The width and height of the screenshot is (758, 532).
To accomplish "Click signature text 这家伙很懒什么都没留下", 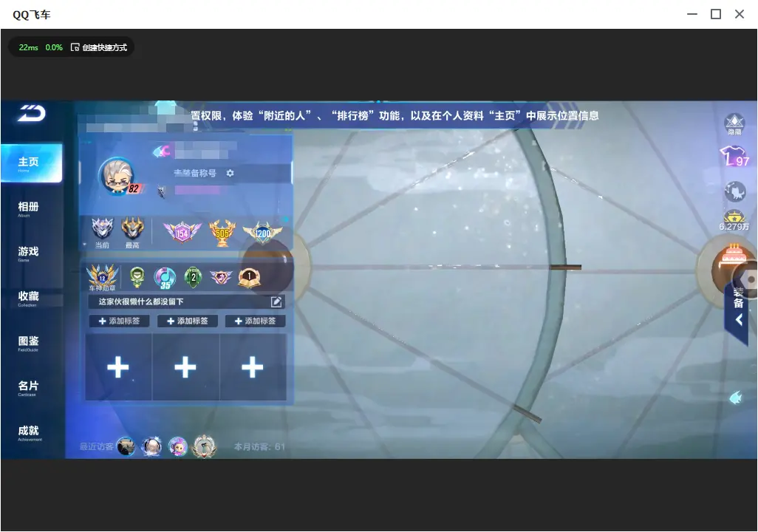I will point(140,301).
